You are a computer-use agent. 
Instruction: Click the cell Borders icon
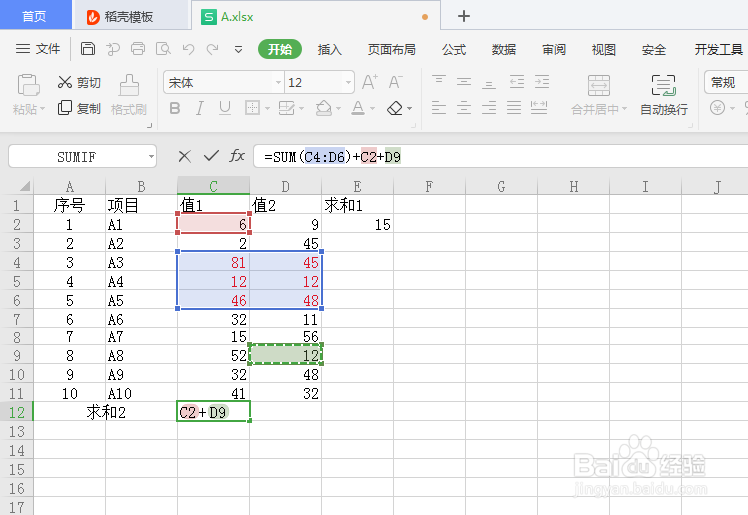point(252,108)
